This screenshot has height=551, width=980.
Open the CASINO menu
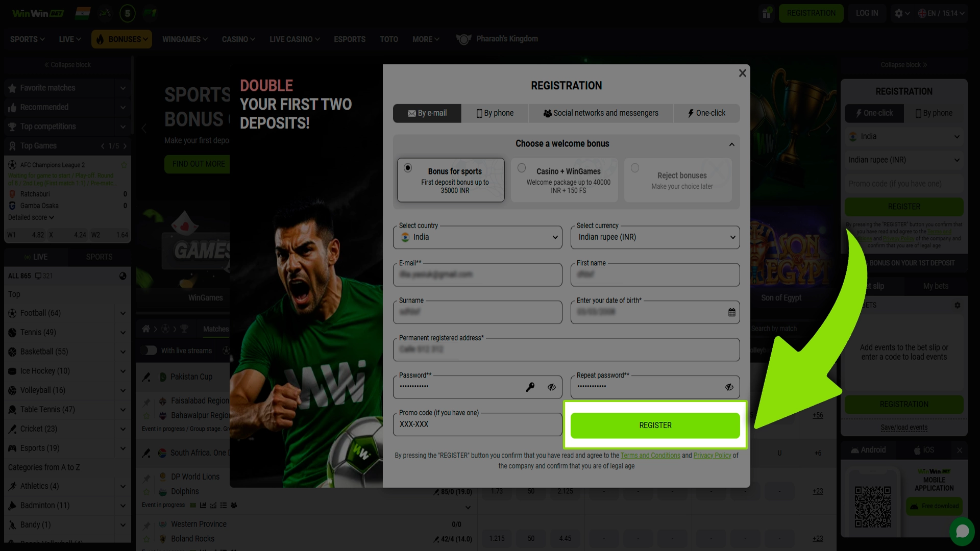tap(238, 39)
